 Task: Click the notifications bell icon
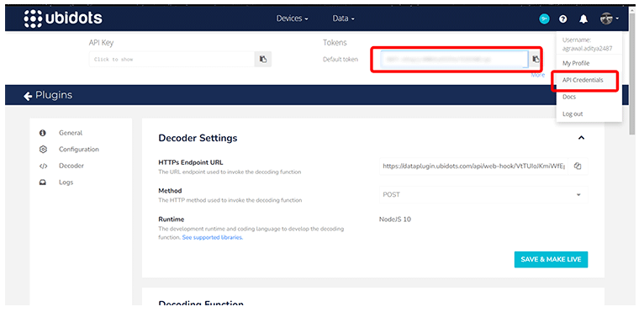coord(583,19)
